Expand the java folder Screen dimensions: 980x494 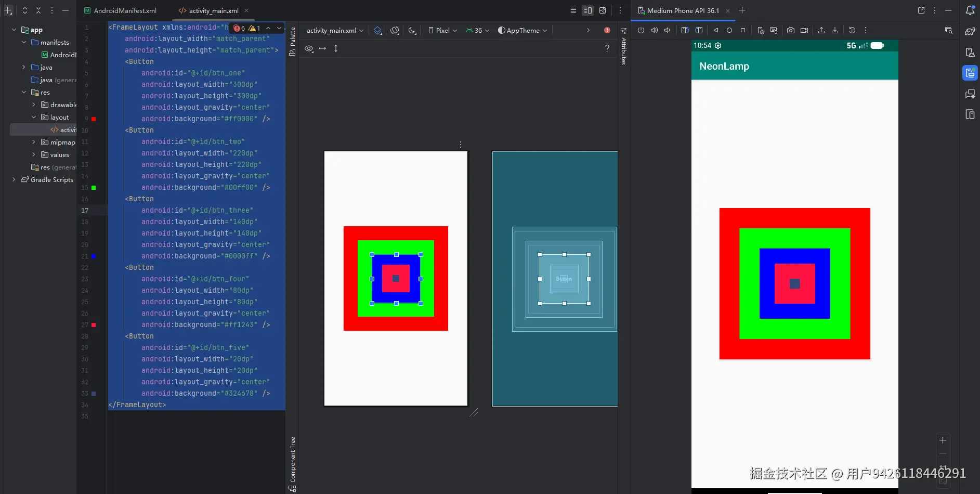point(23,68)
